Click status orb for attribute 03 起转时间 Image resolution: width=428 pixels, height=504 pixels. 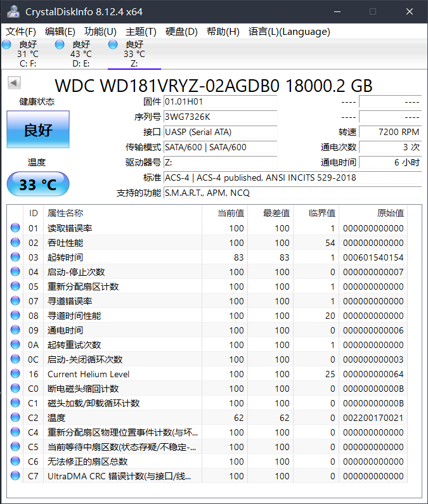[x=15, y=257]
